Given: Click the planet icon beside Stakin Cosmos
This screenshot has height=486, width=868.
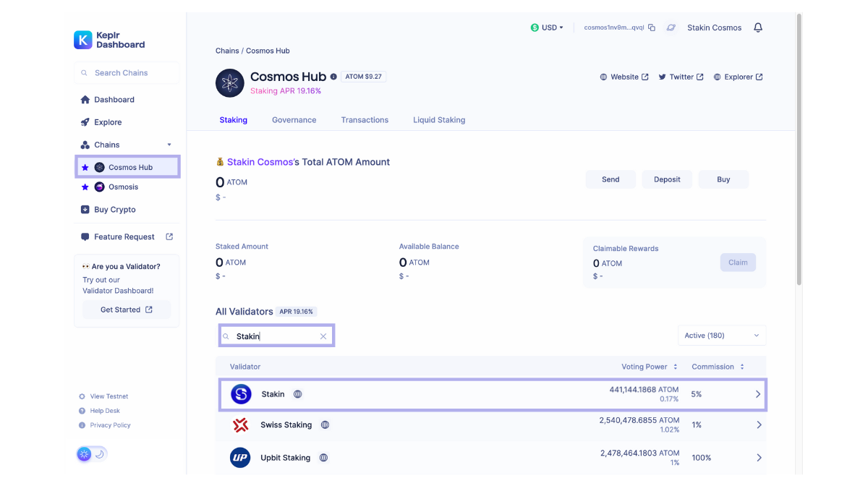Looking at the screenshot, I should tap(671, 27).
